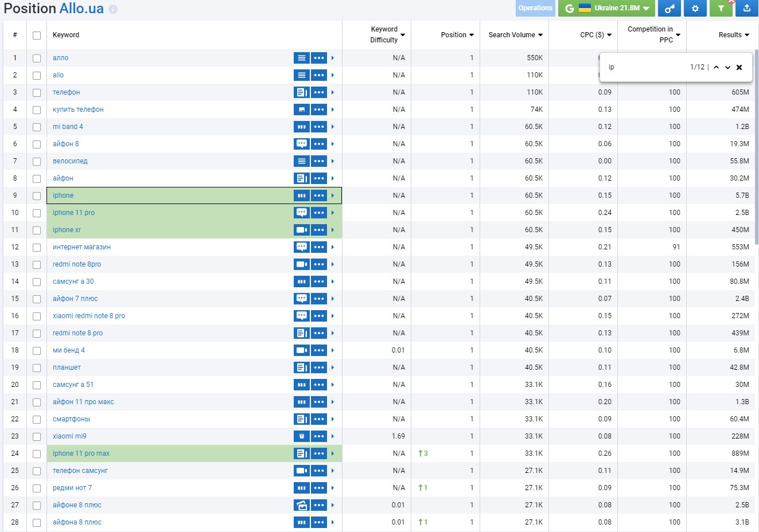Click SERP feature icon for 'купить телефон' row
Viewport: 759px width, 532px height.
tap(302, 109)
